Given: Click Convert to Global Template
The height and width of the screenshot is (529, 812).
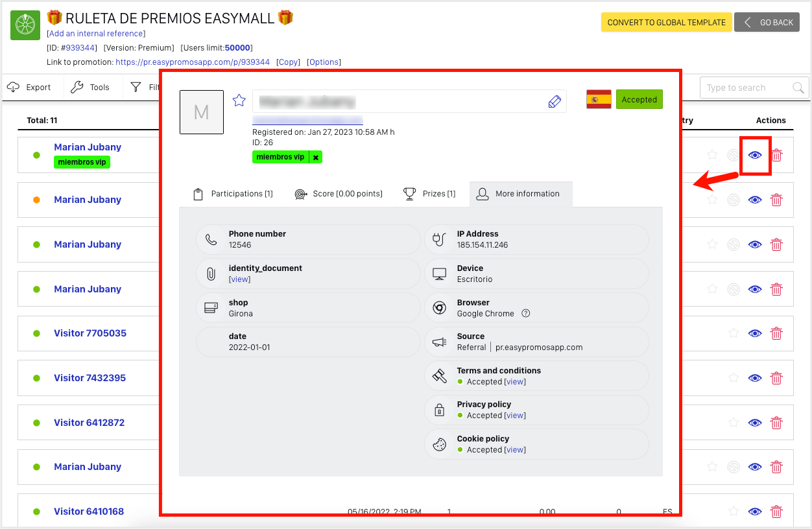Looking at the screenshot, I should click(667, 22).
